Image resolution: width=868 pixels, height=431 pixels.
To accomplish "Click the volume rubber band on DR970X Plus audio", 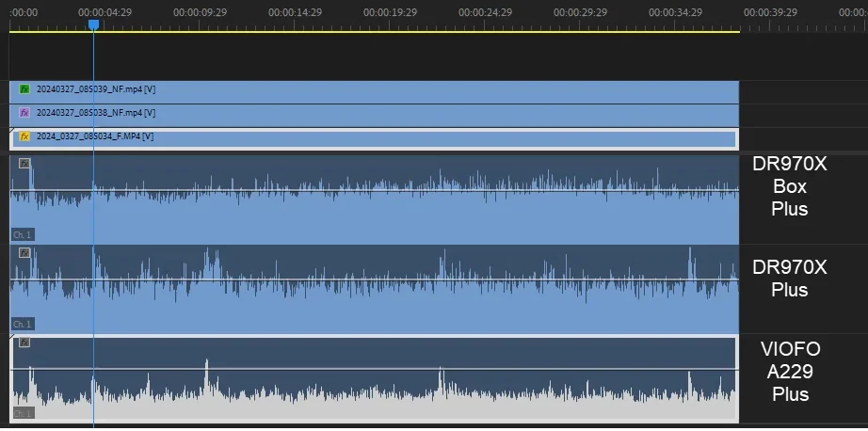I will tap(374, 279).
